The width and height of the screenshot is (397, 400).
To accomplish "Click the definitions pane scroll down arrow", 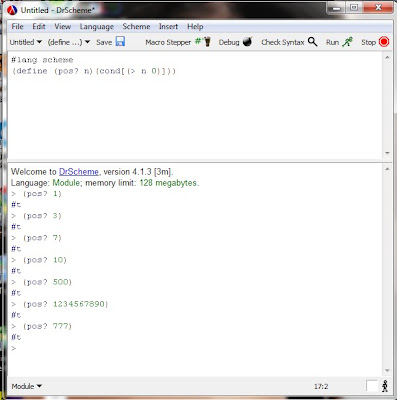I will click(387, 153).
